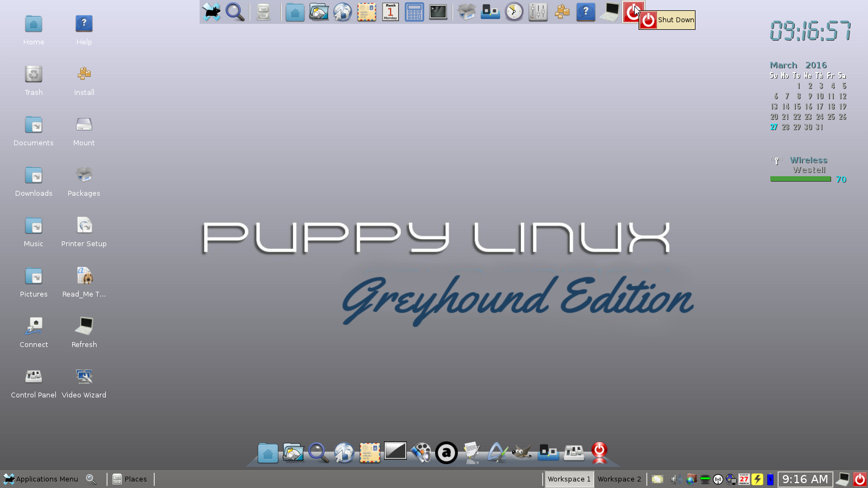Screen dimensions: 868x488
Task: Click taskbar search magnifier icon
Action: (x=91, y=479)
